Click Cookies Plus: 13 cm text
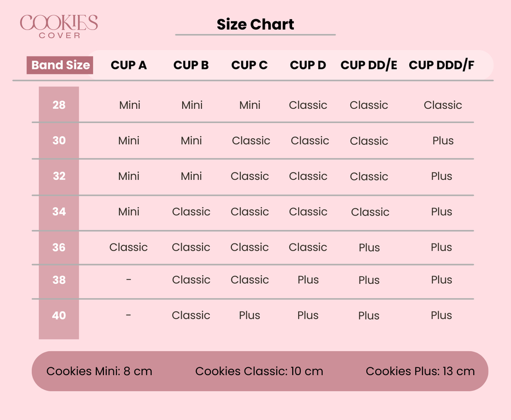 [x=420, y=371]
